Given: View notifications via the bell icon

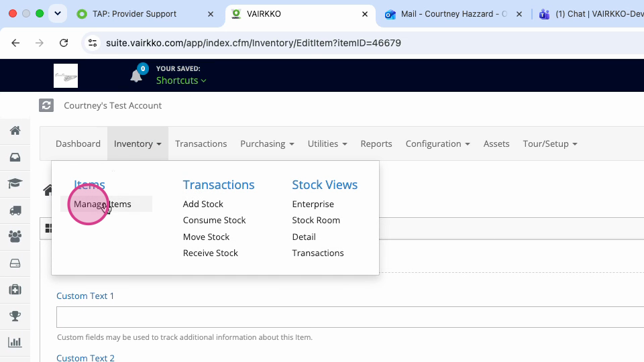Looking at the screenshot, I should coord(136,76).
